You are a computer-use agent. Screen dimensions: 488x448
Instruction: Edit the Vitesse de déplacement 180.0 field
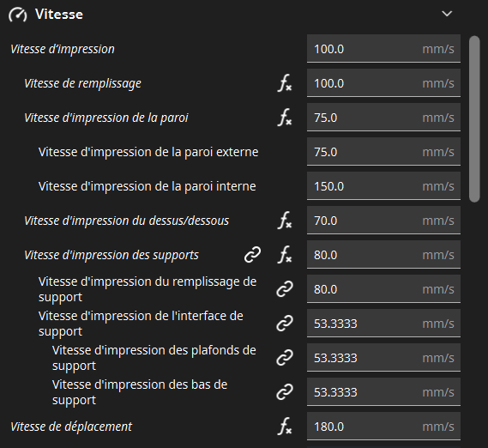383,427
